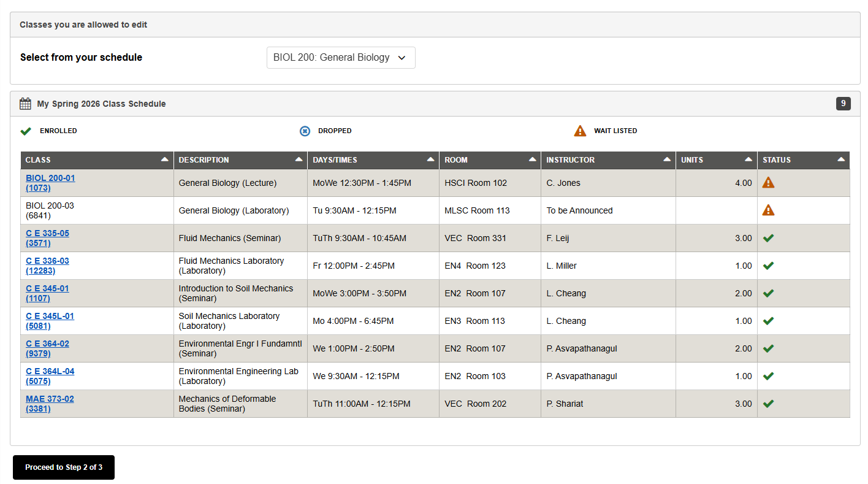The width and height of the screenshot is (868, 484).
Task: Open the schedule selection dropdown
Action: pyautogui.click(x=341, y=57)
